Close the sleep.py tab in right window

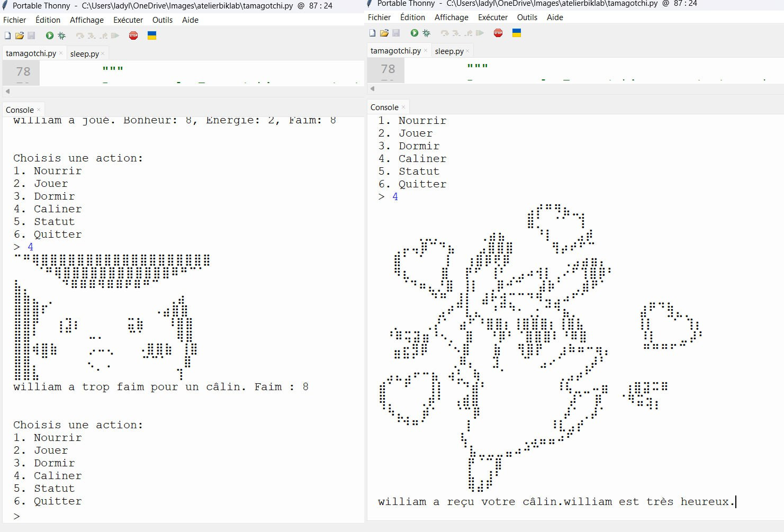click(x=467, y=51)
